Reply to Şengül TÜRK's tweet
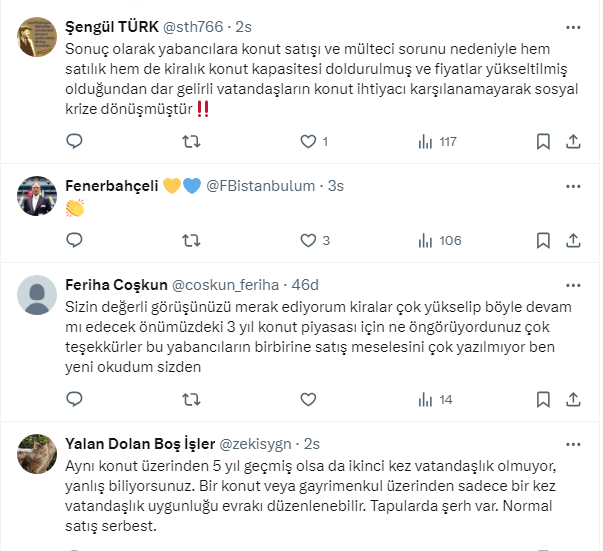 point(74,142)
